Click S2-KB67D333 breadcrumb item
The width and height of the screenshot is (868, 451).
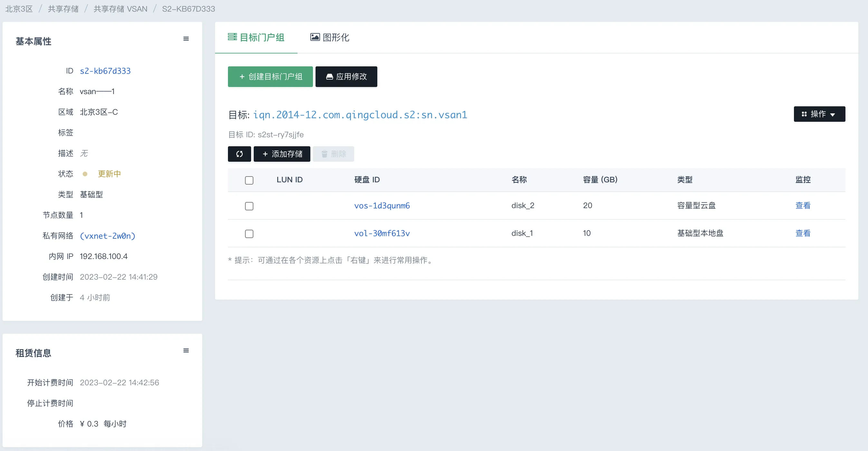click(x=188, y=9)
